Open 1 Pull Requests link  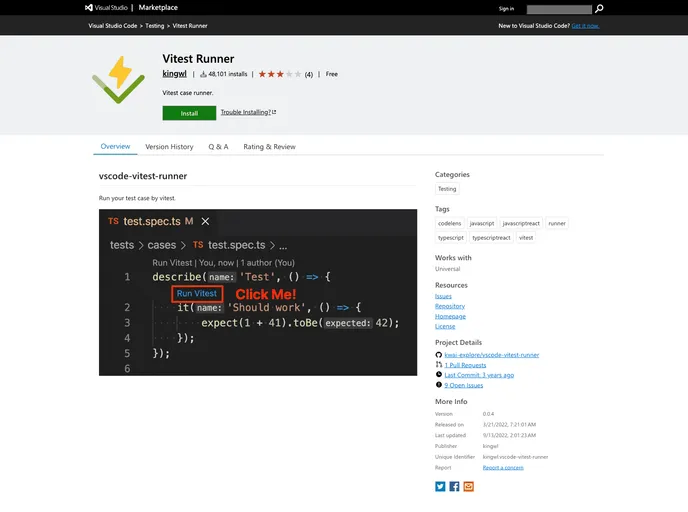465,365
